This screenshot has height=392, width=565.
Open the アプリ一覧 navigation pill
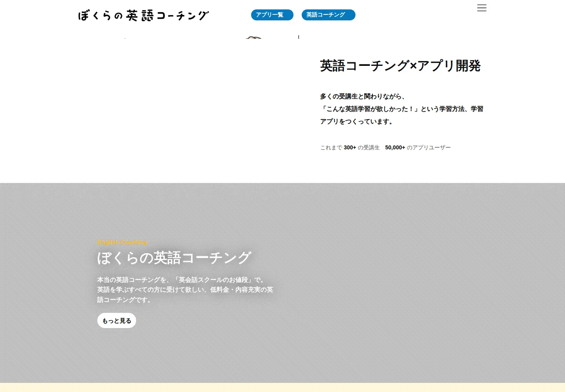272,15
